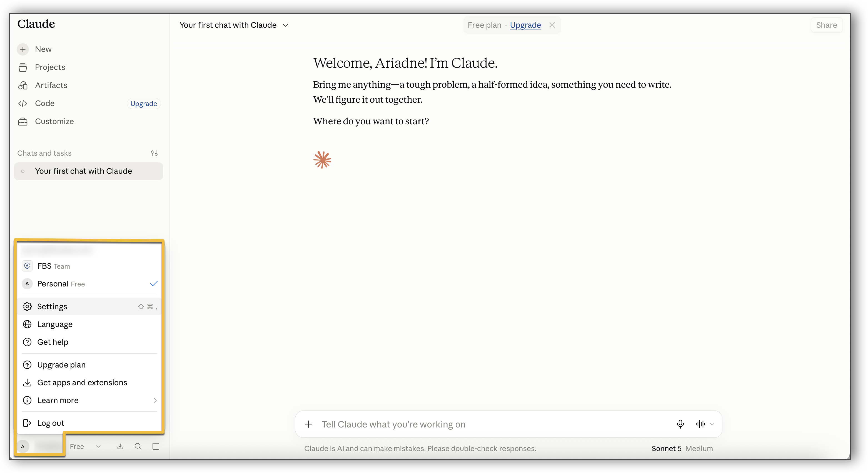Click the Log out door icon
The width and height of the screenshot is (868, 473).
[x=27, y=423]
